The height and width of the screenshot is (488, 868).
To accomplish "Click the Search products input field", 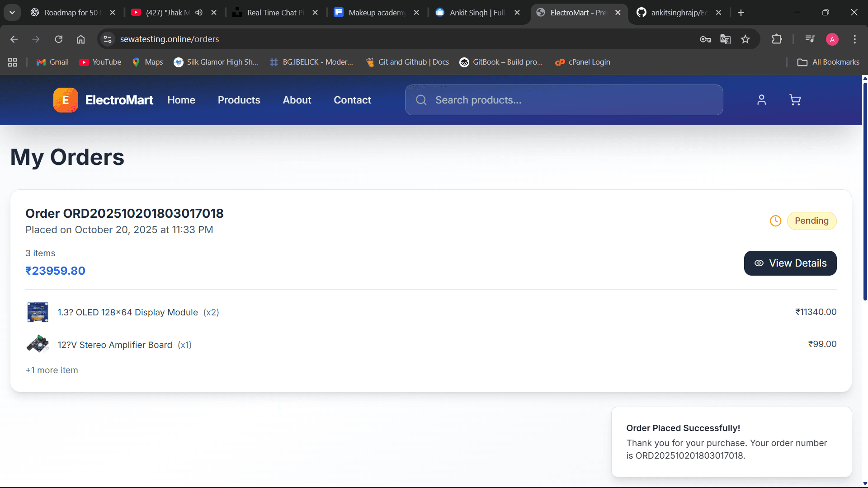I will (570, 100).
